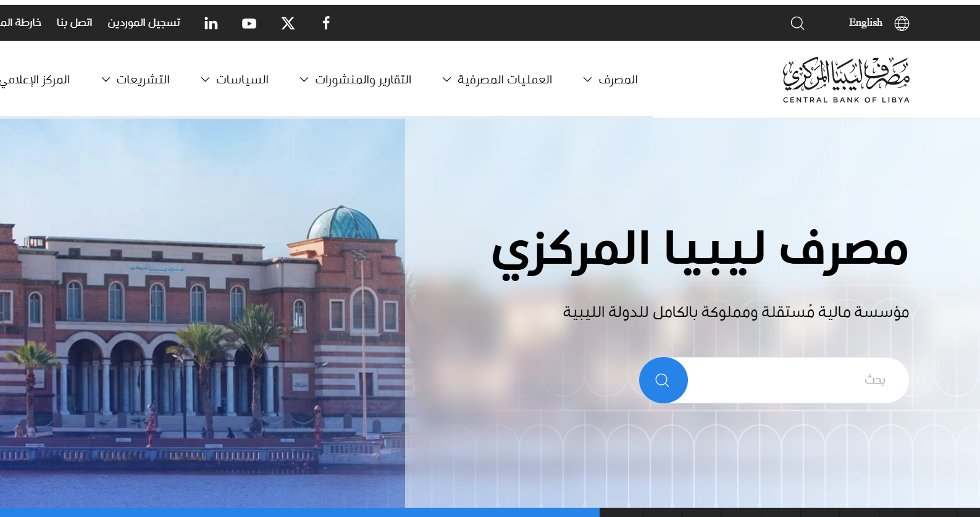
Task: Expand the العمليات المصرفية chevron
Action: tap(446, 80)
